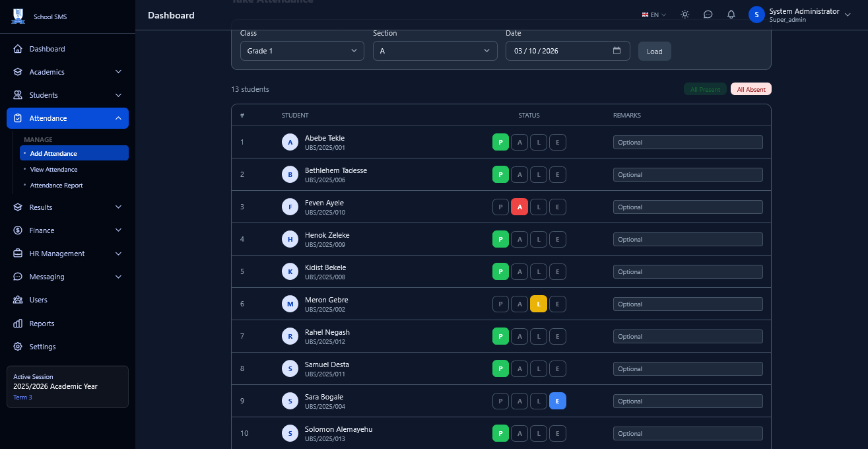This screenshot has height=449, width=868.
Task: Expand the Students chevron
Action: 118,95
